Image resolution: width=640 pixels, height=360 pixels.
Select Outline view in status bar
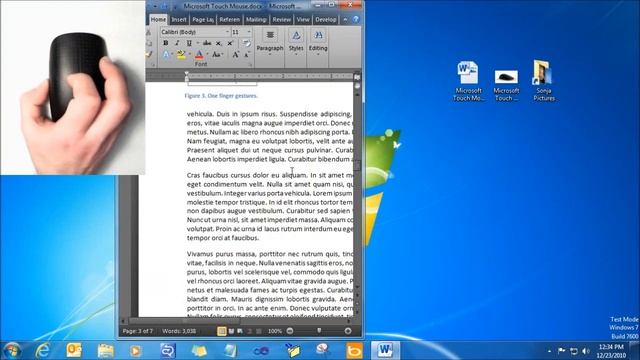(249, 331)
